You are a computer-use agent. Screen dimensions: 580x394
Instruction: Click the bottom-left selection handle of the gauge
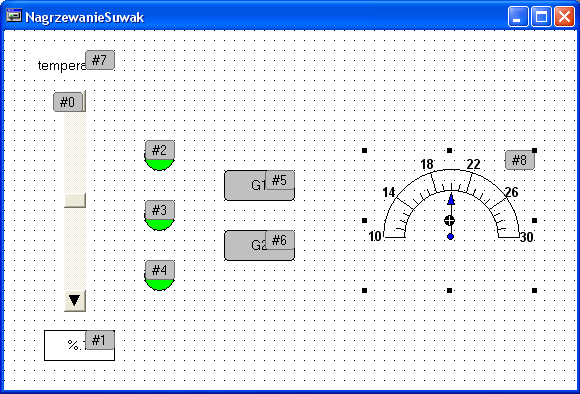pos(364,290)
